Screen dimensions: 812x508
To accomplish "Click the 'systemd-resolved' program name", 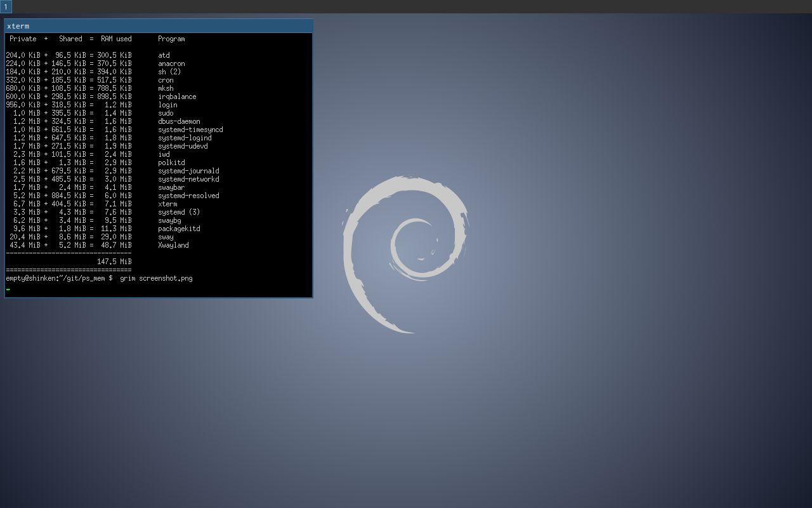I will (188, 196).
